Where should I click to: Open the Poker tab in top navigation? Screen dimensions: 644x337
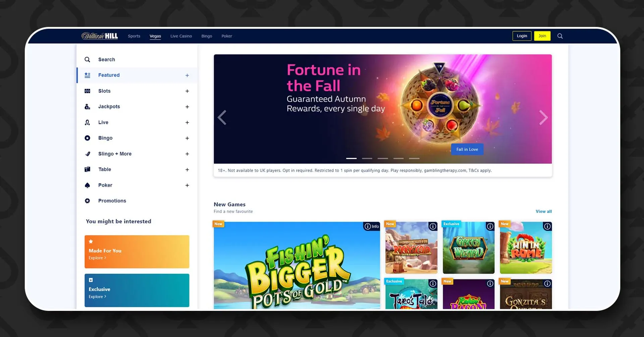click(227, 36)
